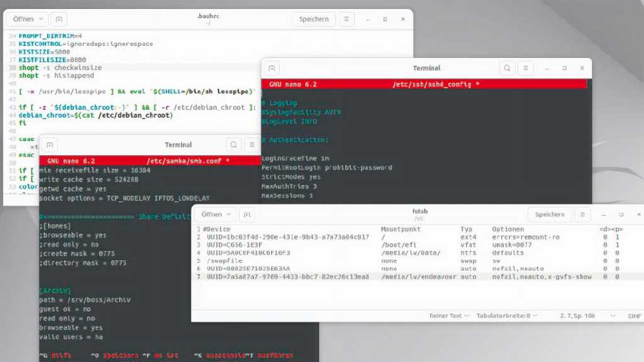Click 'LoginGraceTime 1m' in sshd_config
This screenshot has height=362, width=644.
(x=296, y=158)
